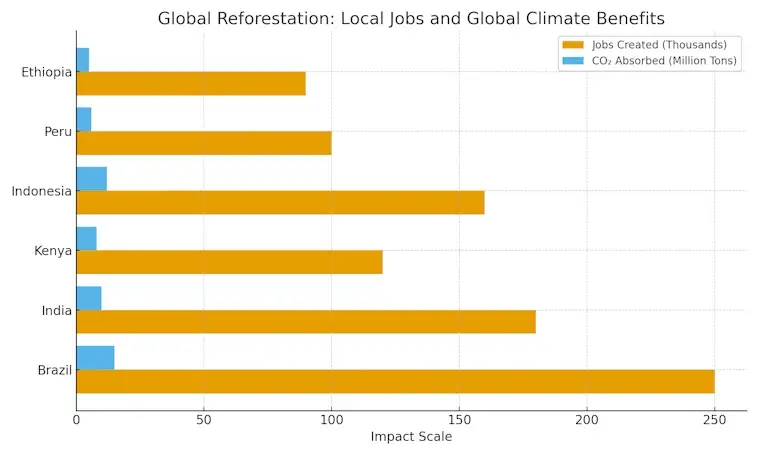
Task: Click the x-axis tick label 0
Action: tap(76, 420)
